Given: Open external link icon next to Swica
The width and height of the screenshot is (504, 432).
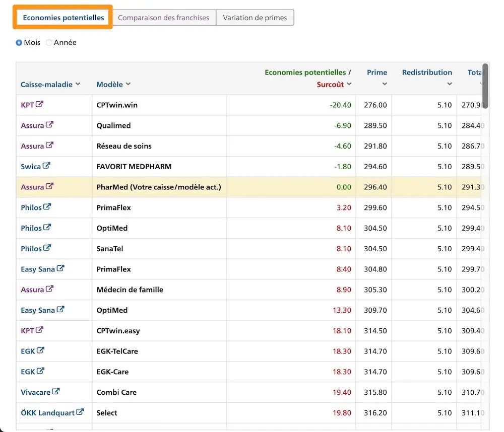Looking at the screenshot, I should (46, 166).
